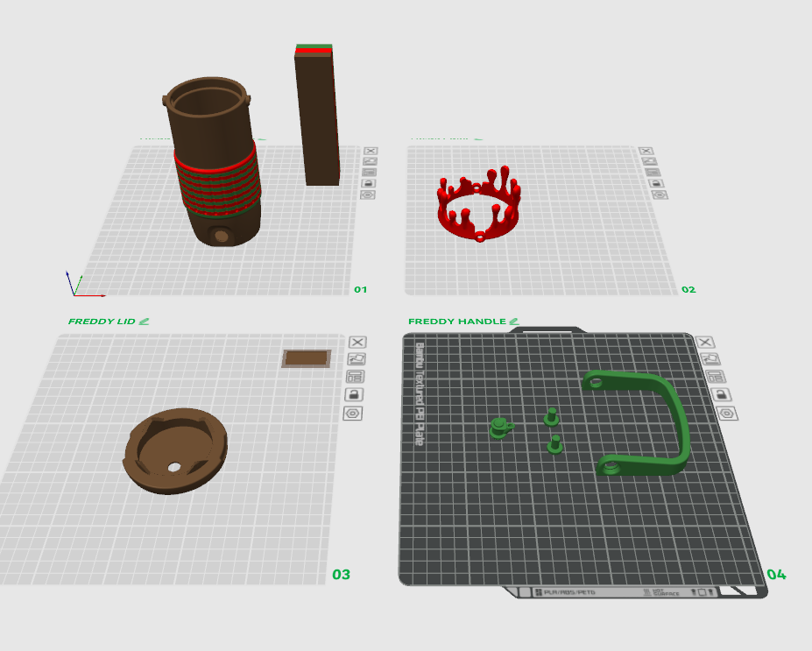812x651 pixels.
Task: Select the small brown rectangle on plate 03
Action: tap(307, 358)
